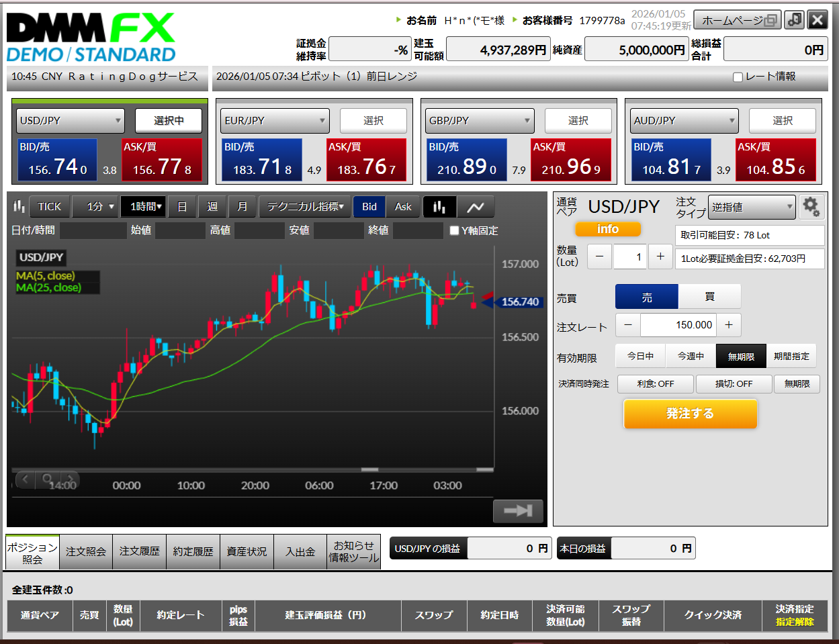This screenshot has height=644, width=839.
Task: Increase Lot quantity with plus button
Action: pyautogui.click(x=660, y=257)
